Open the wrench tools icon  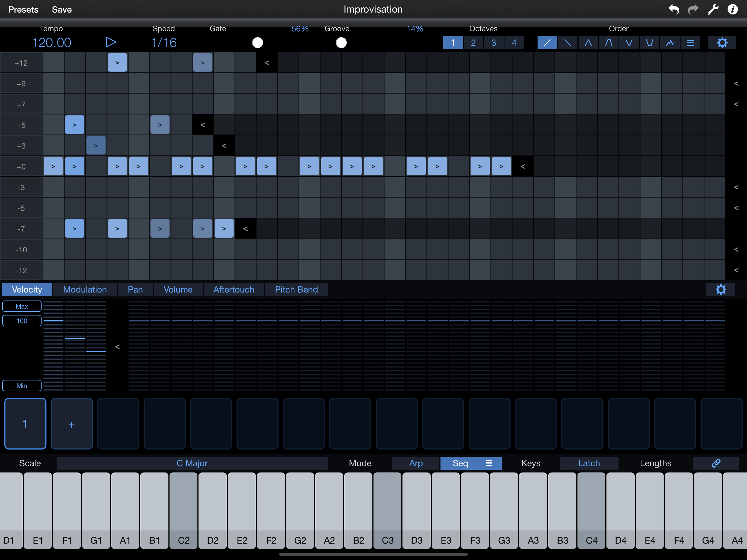click(713, 9)
